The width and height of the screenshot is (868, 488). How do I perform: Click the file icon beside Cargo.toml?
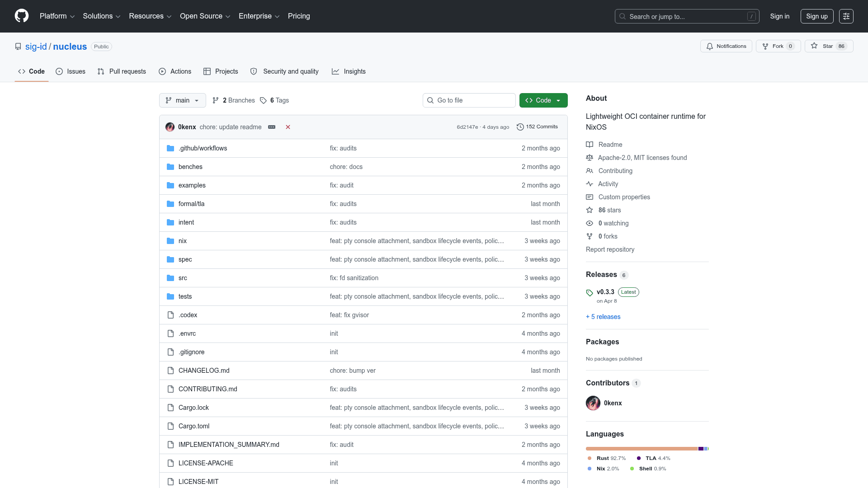170,426
